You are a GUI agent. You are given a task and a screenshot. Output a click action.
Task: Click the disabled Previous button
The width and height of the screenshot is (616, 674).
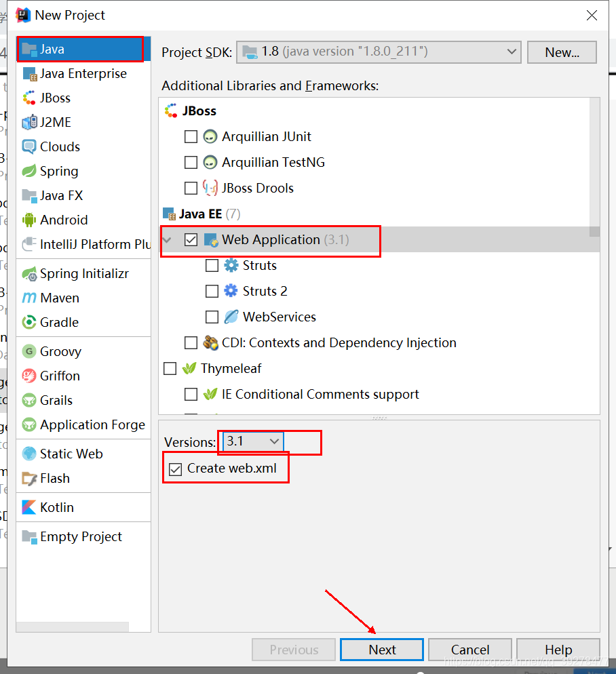pyautogui.click(x=294, y=650)
